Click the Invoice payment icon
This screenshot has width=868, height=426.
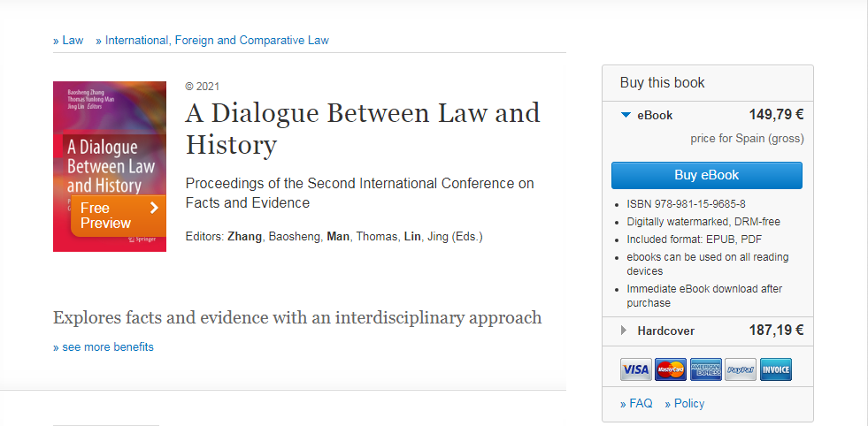coord(775,369)
